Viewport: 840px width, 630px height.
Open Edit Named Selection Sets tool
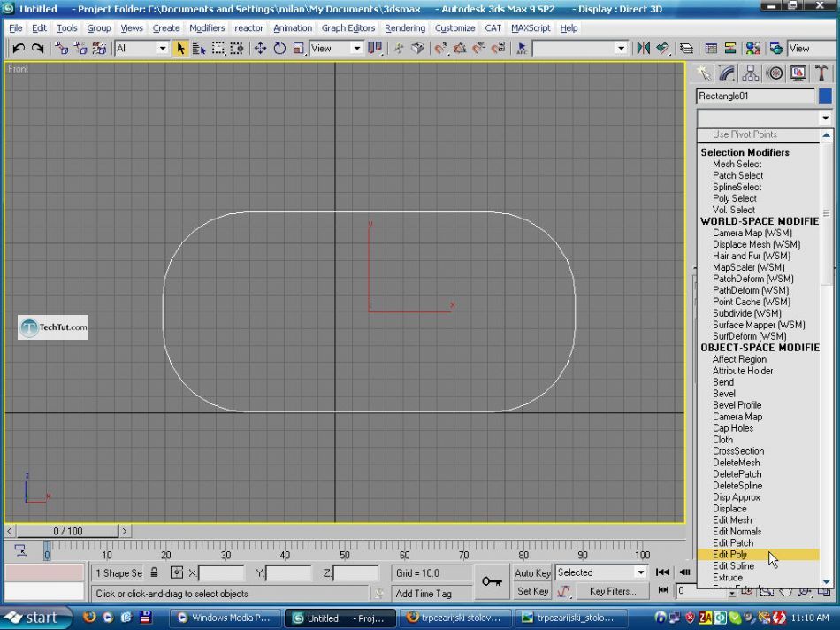(x=522, y=49)
